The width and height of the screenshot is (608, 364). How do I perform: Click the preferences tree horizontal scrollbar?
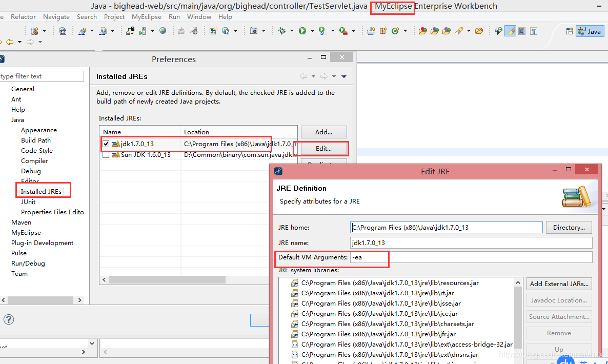click(40, 300)
